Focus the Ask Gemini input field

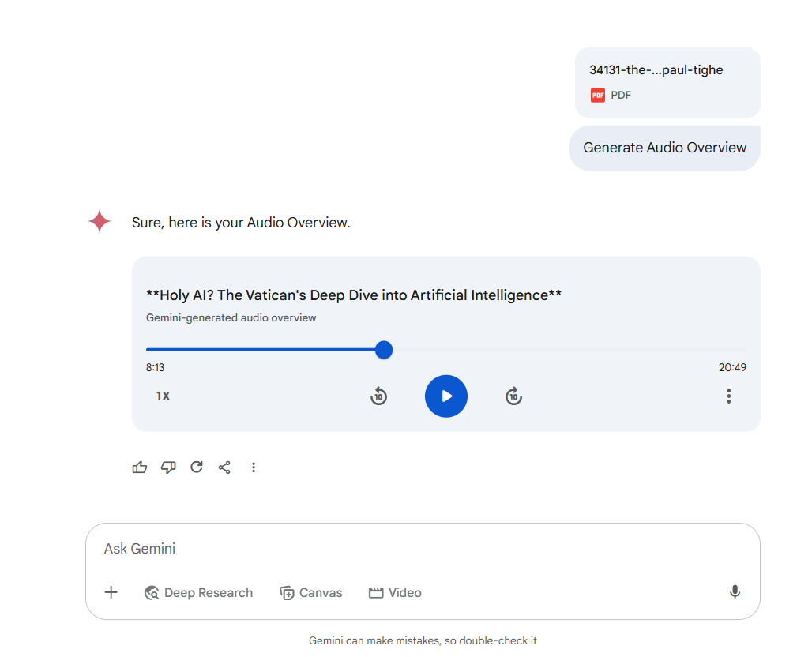pos(423,549)
